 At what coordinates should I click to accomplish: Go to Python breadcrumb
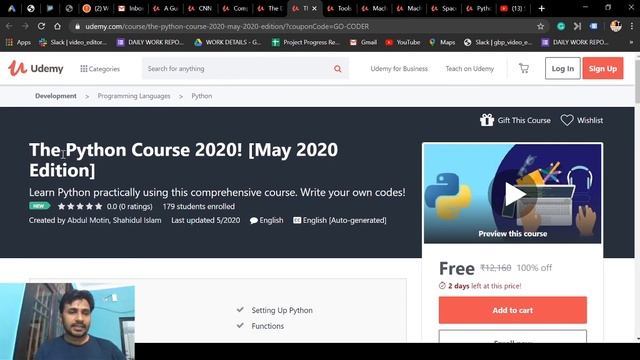(202, 96)
